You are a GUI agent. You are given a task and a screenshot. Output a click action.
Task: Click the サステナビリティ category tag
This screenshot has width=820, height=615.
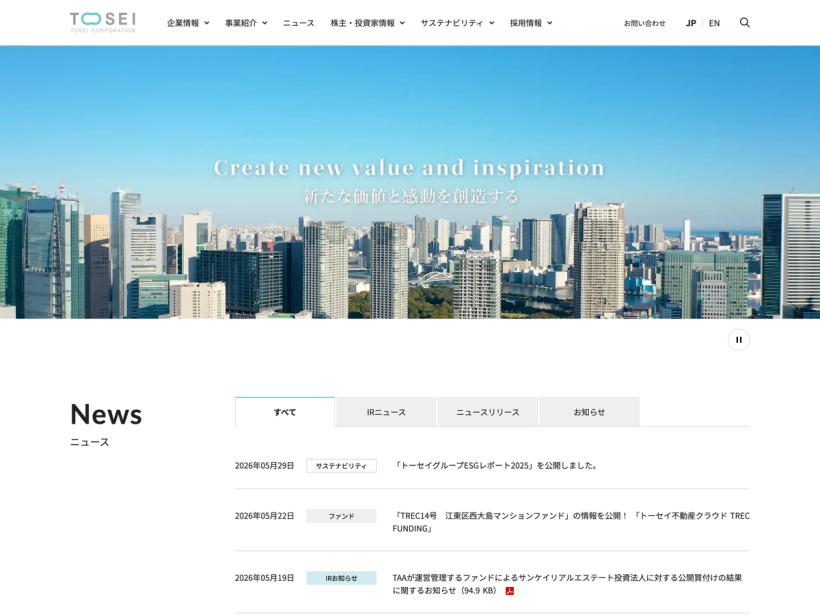(341, 466)
